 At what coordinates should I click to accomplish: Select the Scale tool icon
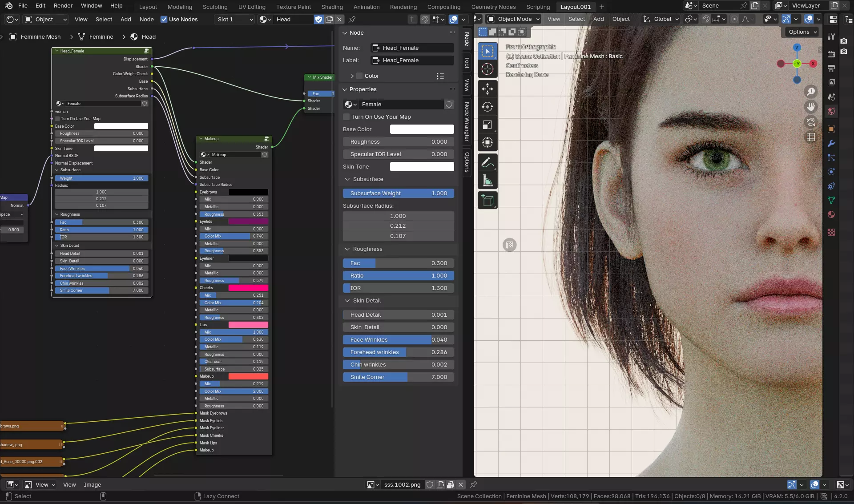487,125
